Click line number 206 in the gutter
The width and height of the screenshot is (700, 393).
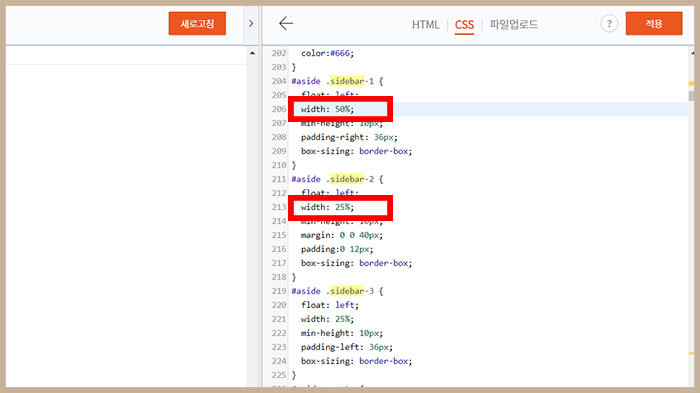click(279, 109)
